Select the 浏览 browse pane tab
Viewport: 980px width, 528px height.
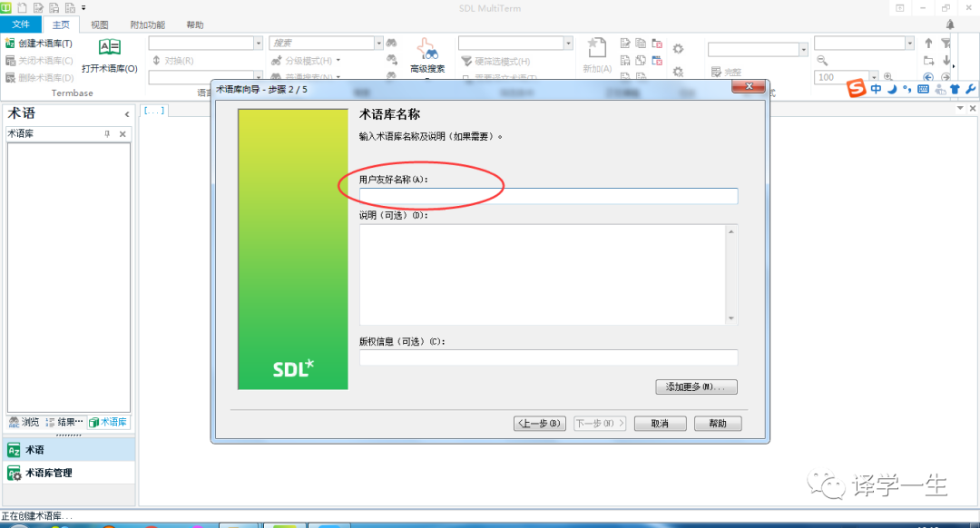pos(24,423)
